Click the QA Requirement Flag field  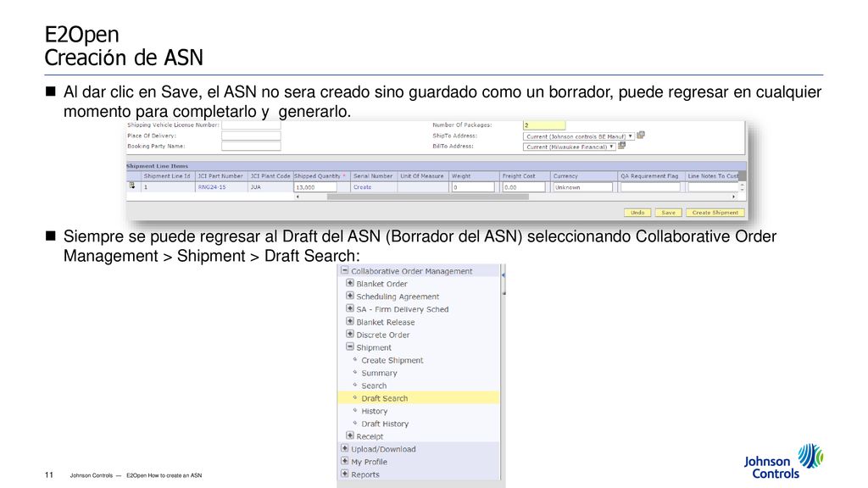650,187
